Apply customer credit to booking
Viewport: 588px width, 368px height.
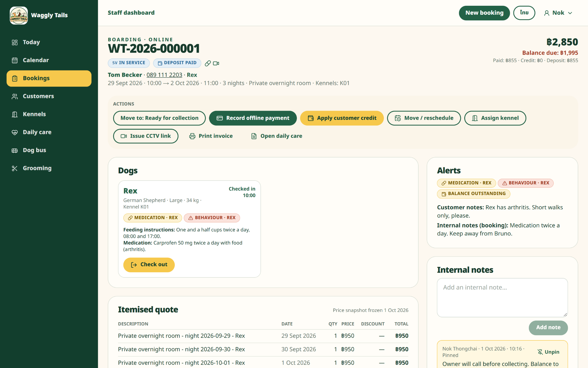(342, 118)
